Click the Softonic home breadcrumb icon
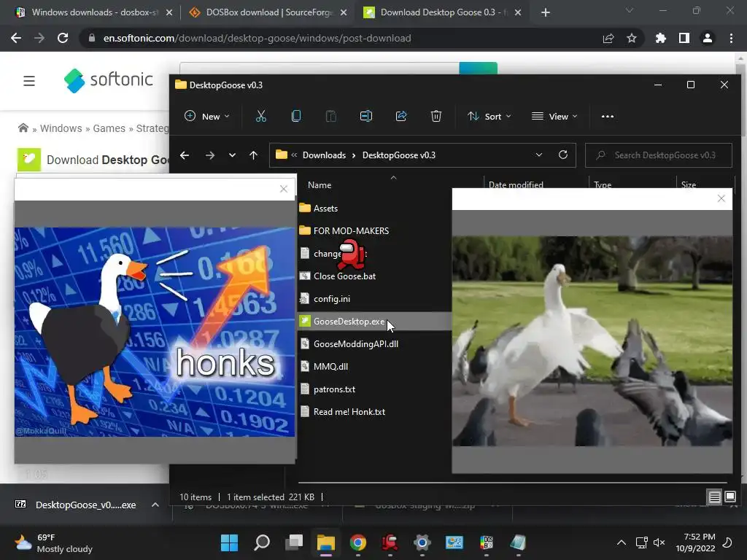The width and height of the screenshot is (747, 560). (23, 128)
